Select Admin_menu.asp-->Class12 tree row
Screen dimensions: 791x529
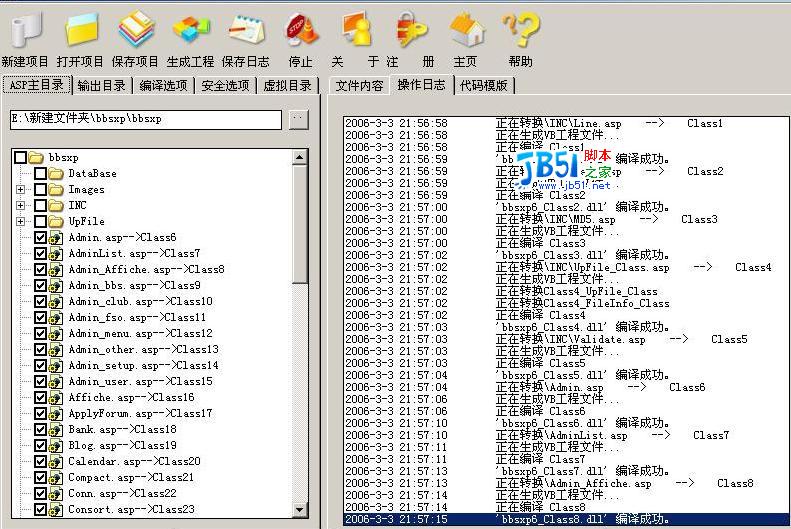coord(140,333)
